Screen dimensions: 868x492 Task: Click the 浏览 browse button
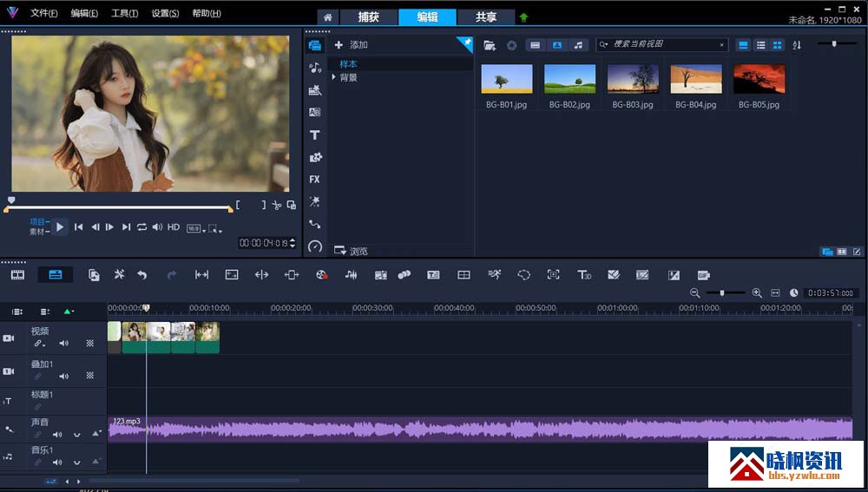(351, 251)
